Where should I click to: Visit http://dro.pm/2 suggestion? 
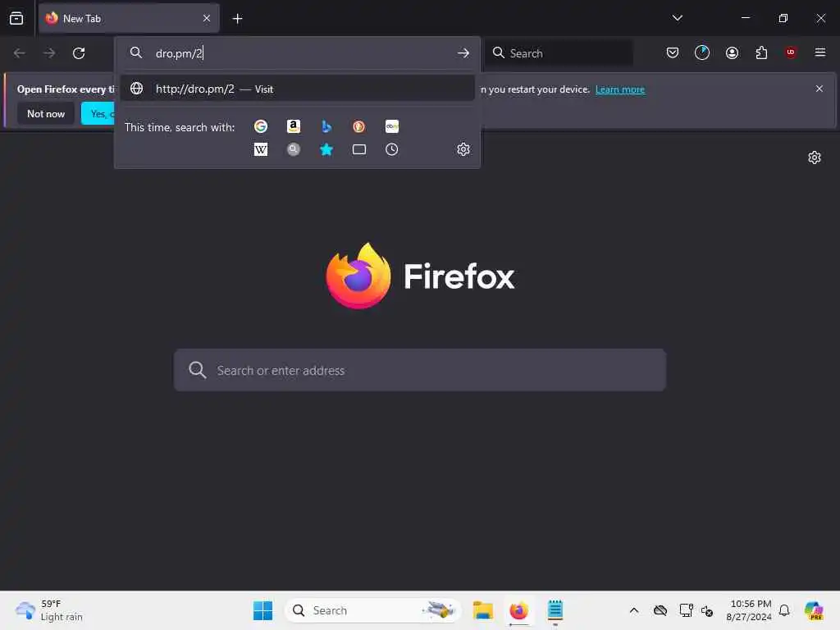tap(297, 89)
